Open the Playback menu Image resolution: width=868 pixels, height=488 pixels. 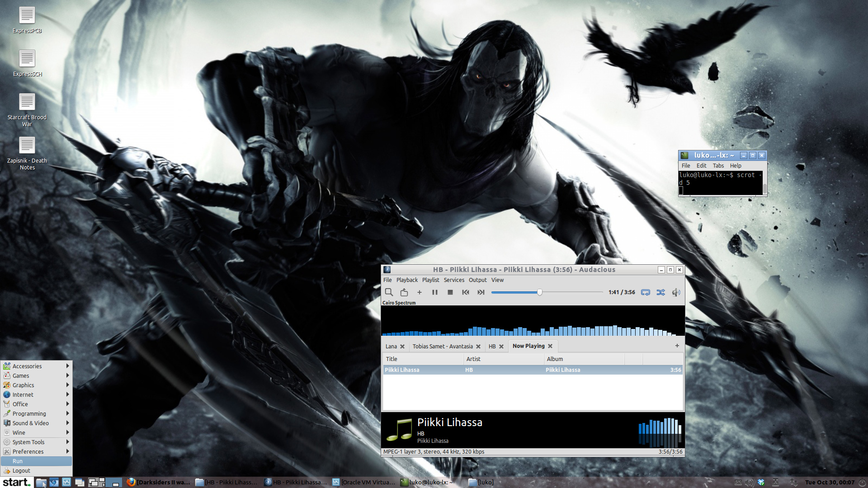point(407,280)
